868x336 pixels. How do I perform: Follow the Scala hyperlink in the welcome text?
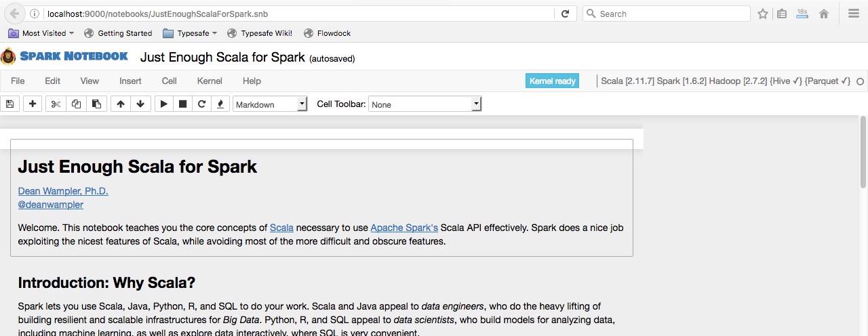click(x=281, y=228)
